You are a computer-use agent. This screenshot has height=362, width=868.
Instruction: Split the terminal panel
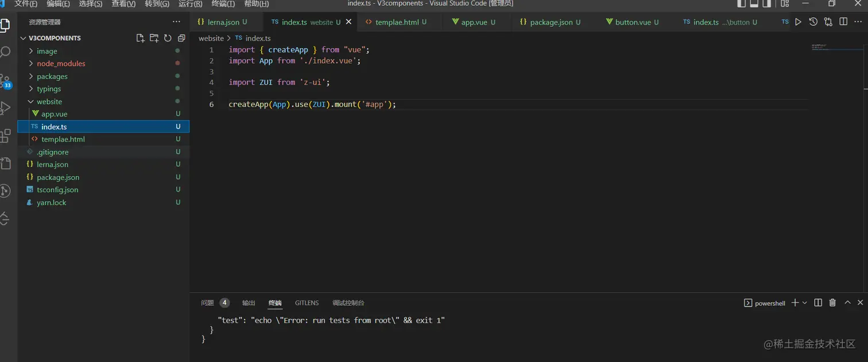click(818, 302)
